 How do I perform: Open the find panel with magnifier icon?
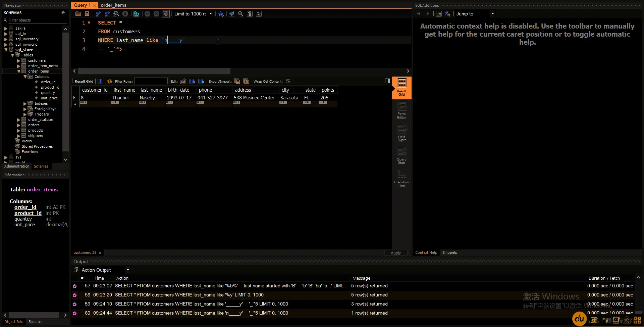tap(240, 14)
